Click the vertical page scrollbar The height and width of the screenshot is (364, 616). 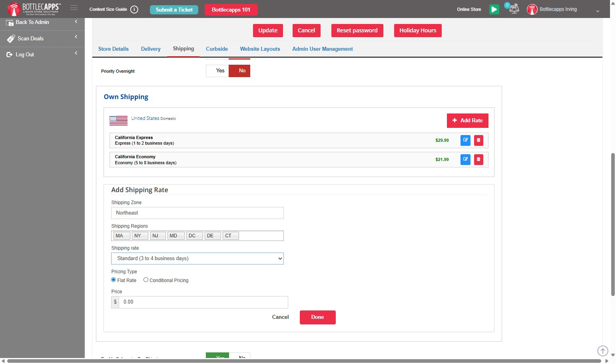click(x=613, y=224)
